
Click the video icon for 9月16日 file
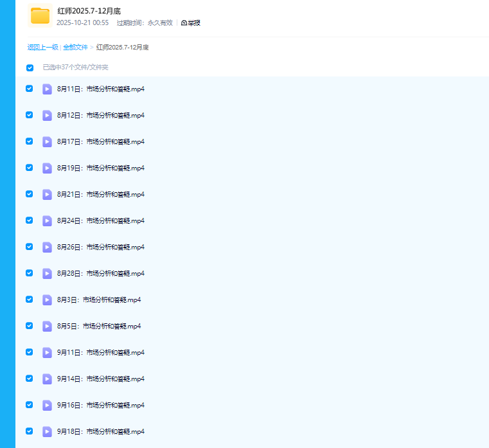click(47, 405)
